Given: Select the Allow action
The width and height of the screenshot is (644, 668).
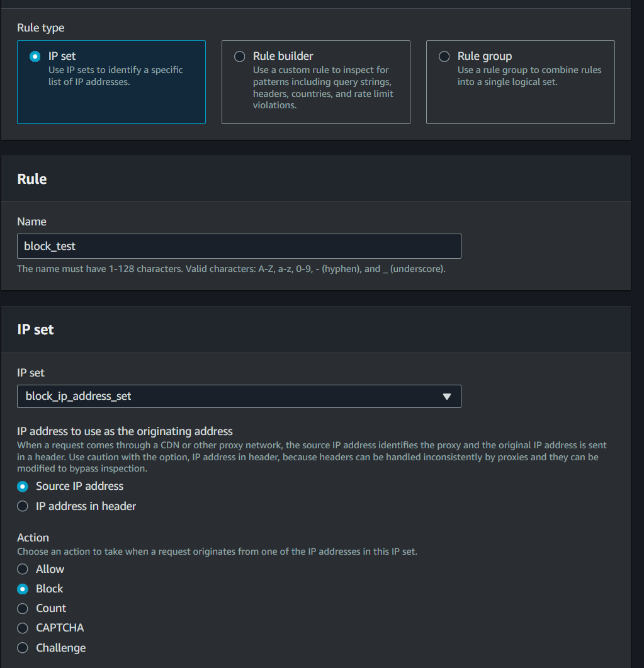Looking at the screenshot, I should [22, 569].
